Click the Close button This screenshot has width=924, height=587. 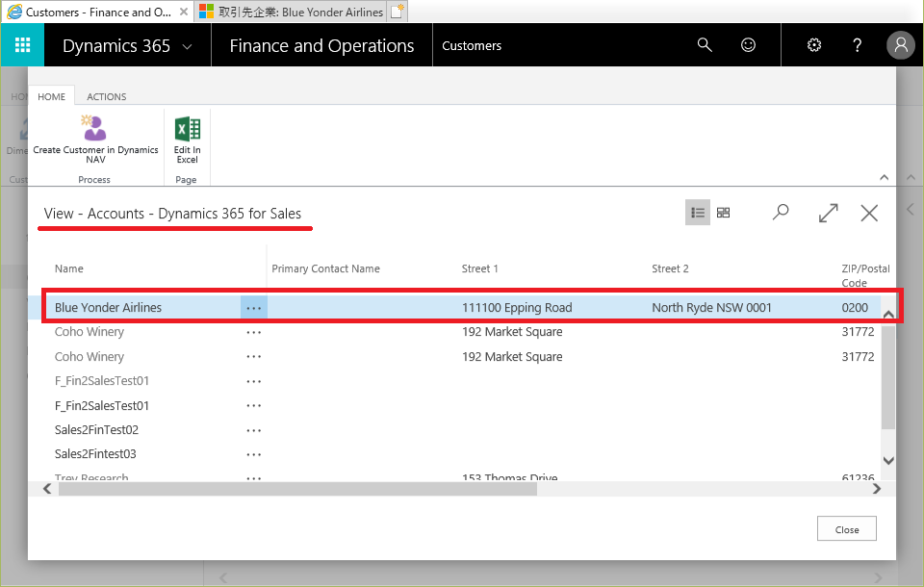(x=847, y=528)
